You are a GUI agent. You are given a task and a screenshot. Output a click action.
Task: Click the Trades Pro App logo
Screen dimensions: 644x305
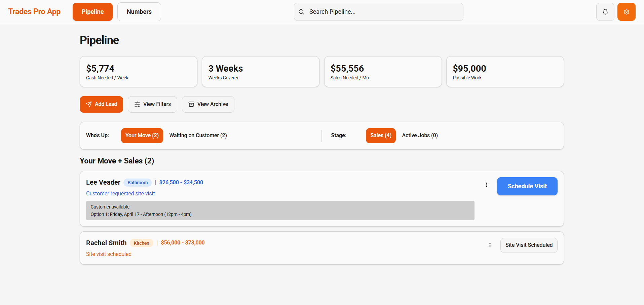34,11
